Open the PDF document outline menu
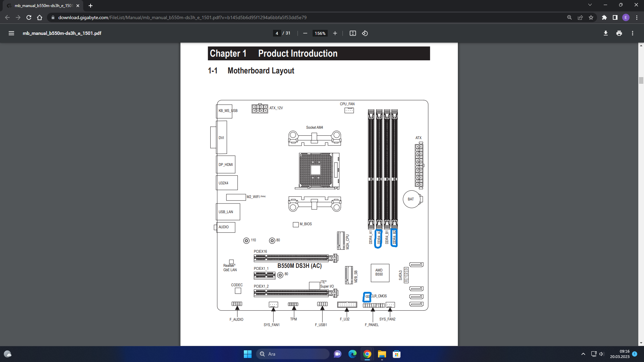The image size is (644, 362). (x=11, y=33)
